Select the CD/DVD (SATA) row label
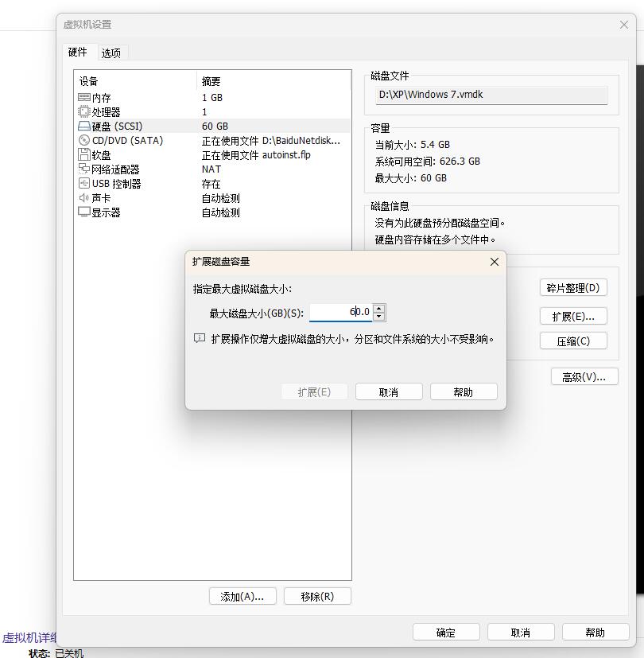644x658 pixels. (x=127, y=141)
